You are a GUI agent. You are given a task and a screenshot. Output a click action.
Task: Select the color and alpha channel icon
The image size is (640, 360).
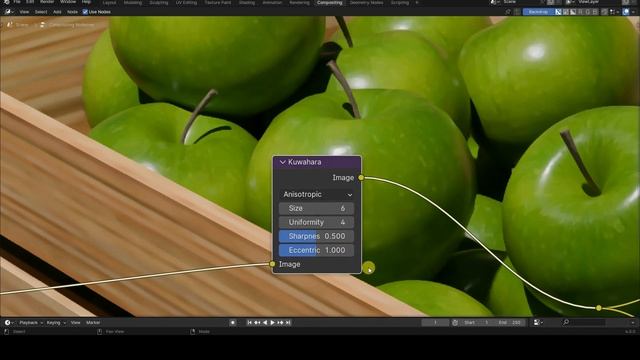tap(558, 12)
